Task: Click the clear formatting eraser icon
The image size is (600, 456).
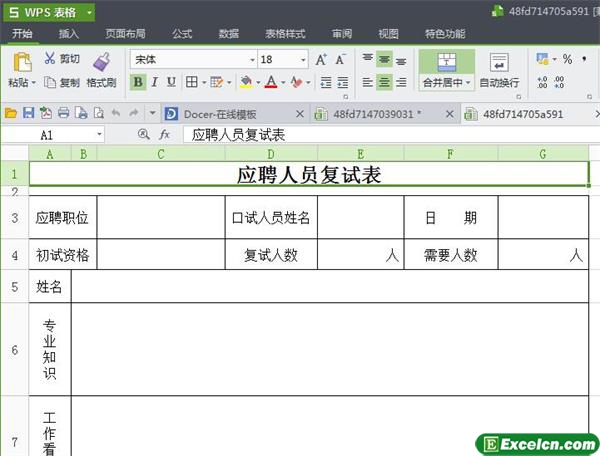Action: pyautogui.click(x=297, y=82)
